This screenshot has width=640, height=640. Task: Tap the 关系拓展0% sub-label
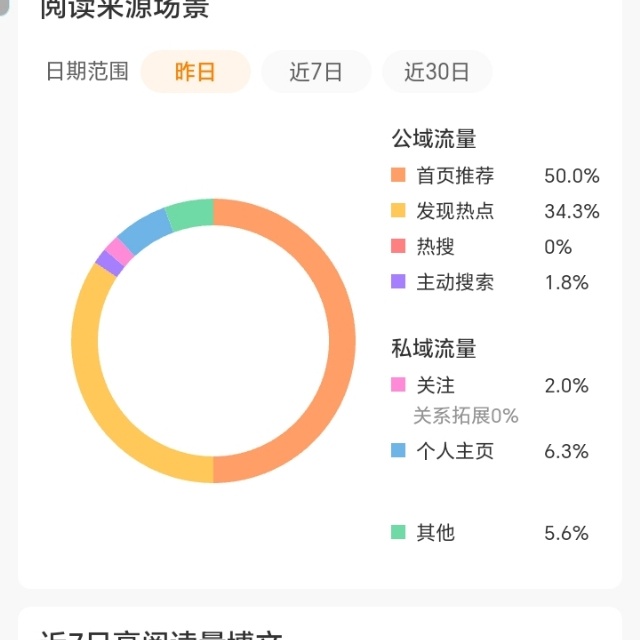coord(466,416)
